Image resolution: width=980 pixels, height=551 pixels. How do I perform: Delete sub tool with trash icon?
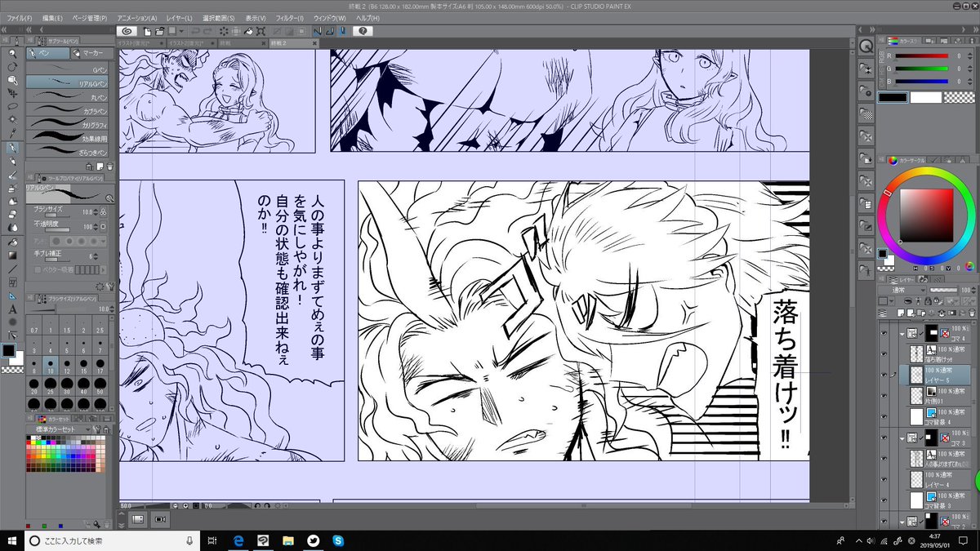109,166
